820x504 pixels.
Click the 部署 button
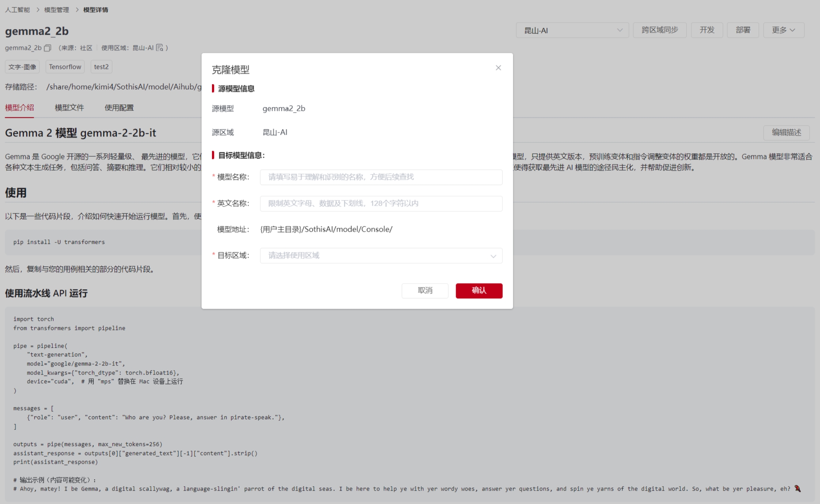click(742, 30)
